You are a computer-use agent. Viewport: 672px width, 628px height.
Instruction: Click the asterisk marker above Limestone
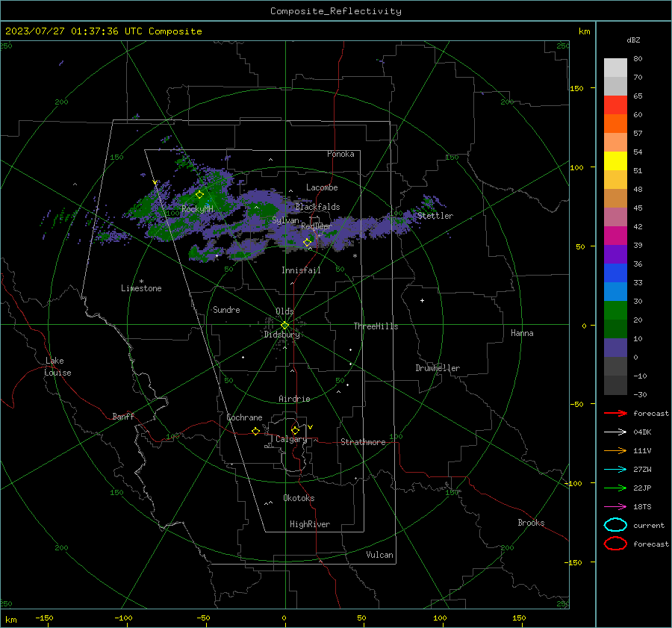(141, 282)
